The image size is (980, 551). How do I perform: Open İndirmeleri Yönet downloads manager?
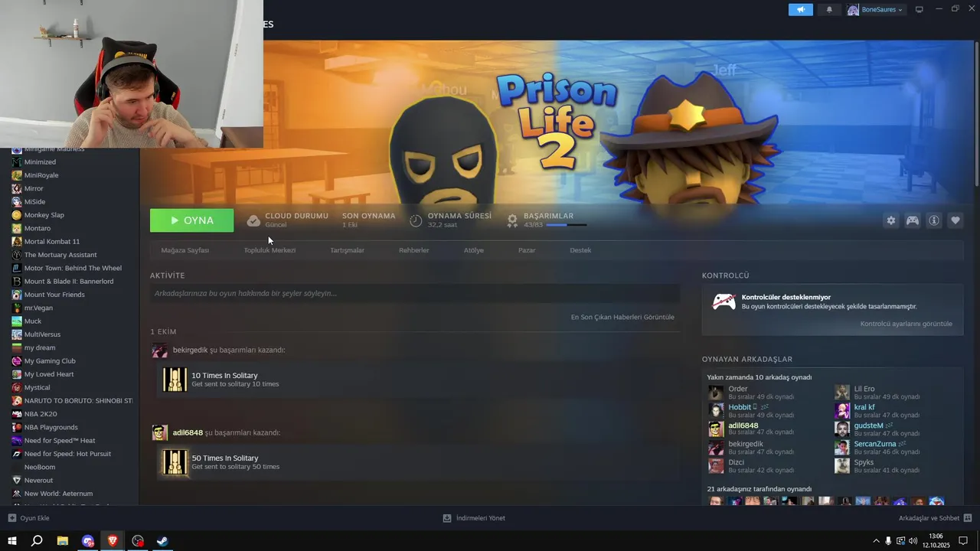pyautogui.click(x=474, y=518)
